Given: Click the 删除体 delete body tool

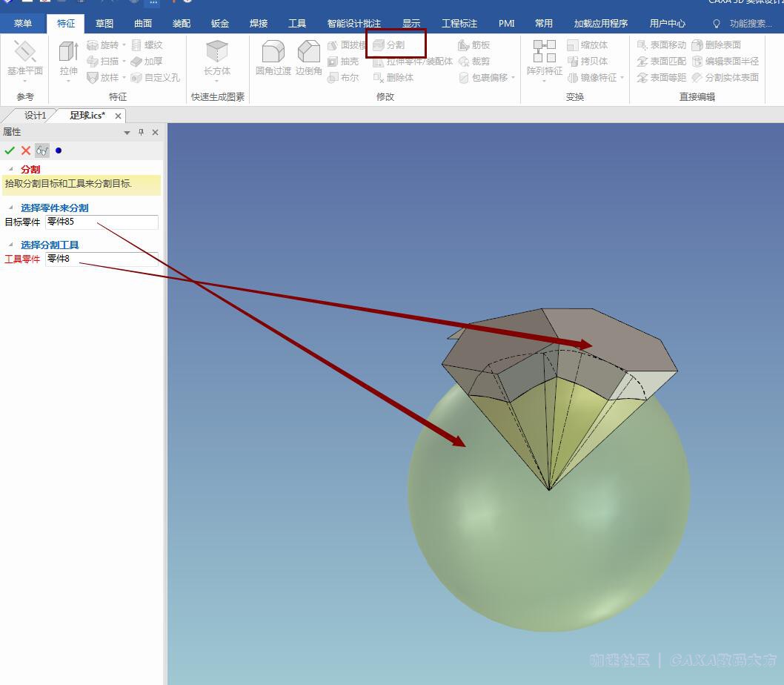Looking at the screenshot, I should pyautogui.click(x=394, y=78).
